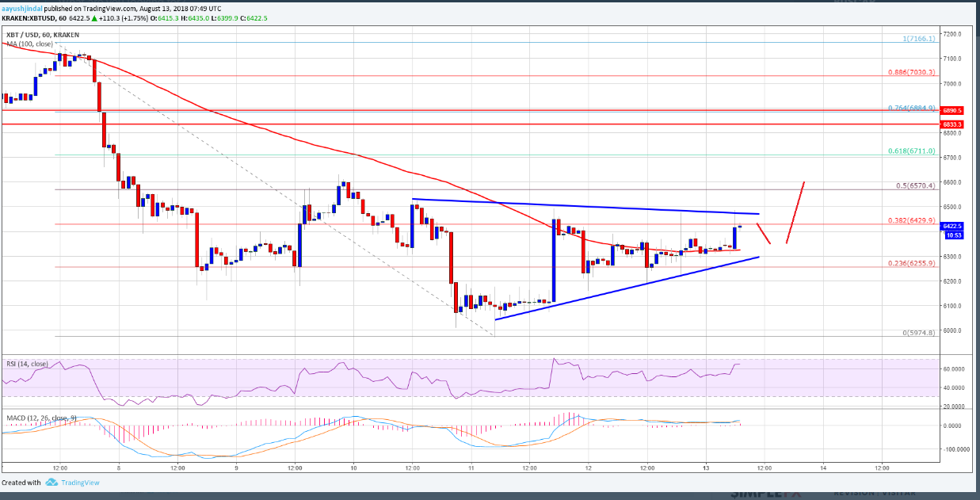Click 60.0000 on the RSI scale

952,368
